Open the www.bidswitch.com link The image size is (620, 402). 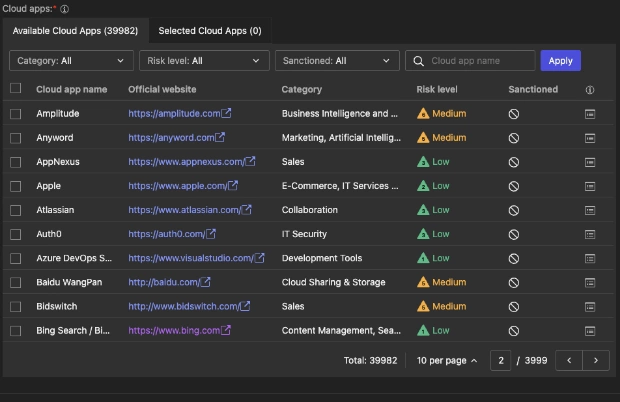click(x=189, y=306)
